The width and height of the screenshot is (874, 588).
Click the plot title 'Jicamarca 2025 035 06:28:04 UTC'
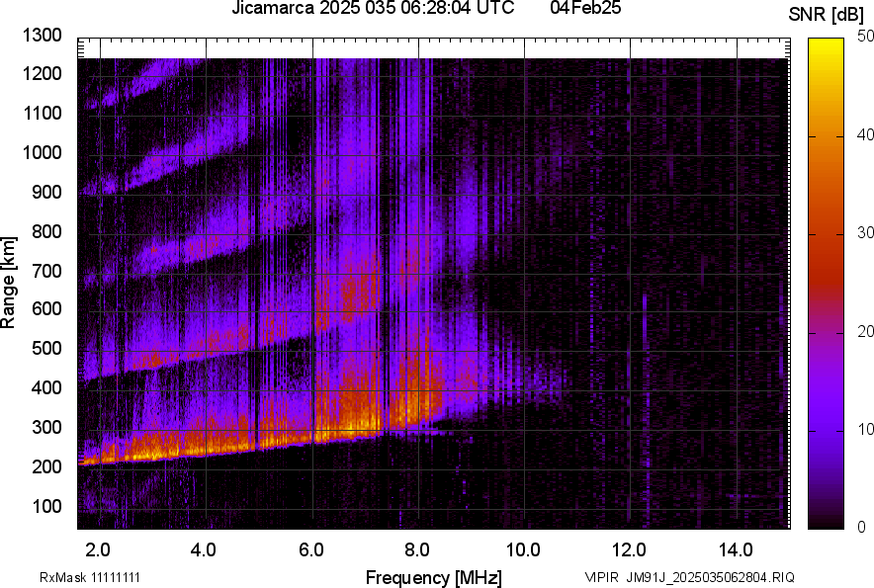373,8
